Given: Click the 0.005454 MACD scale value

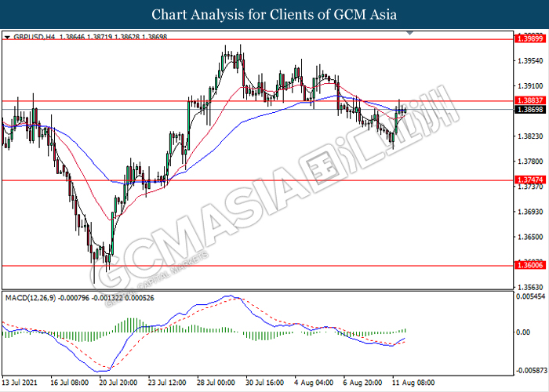Looking at the screenshot, I should 531,296.
